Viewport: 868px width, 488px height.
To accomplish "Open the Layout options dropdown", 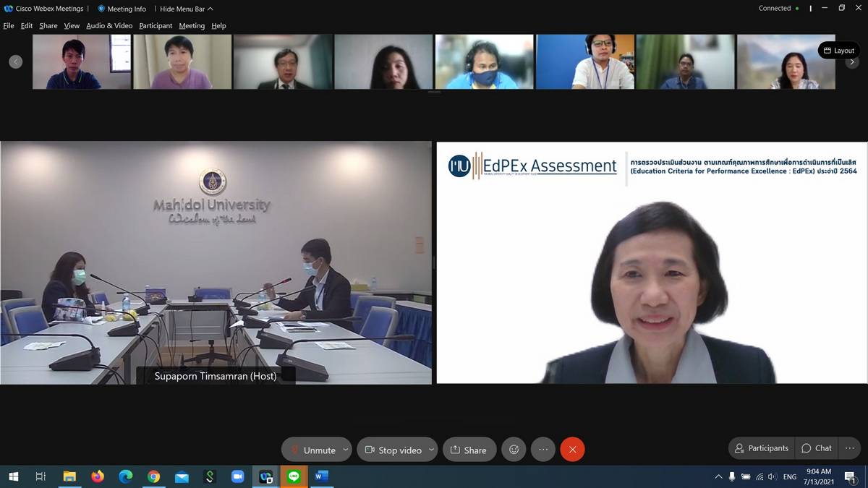I will [838, 51].
